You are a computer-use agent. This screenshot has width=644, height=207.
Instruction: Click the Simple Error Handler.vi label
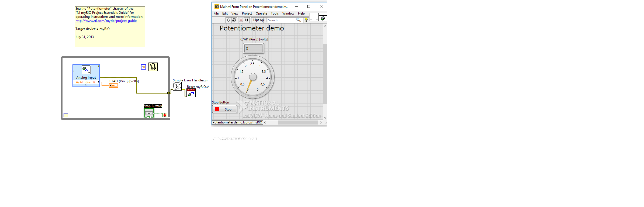190,80
